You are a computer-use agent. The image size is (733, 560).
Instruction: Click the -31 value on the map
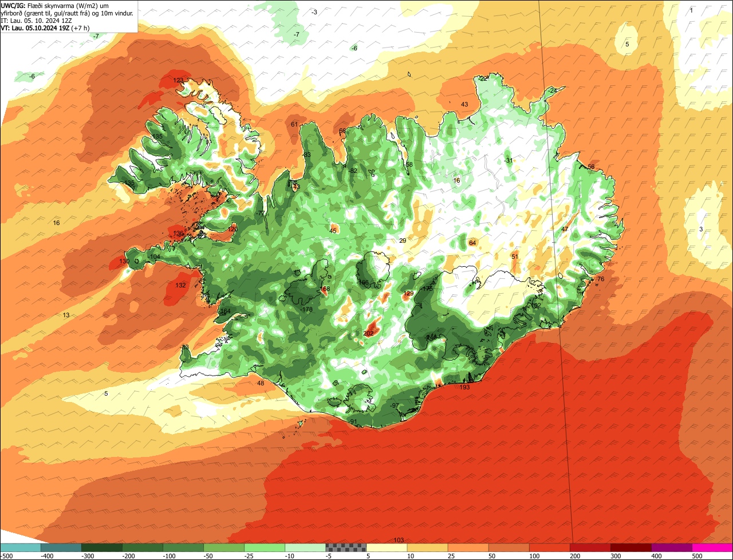coord(509,160)
